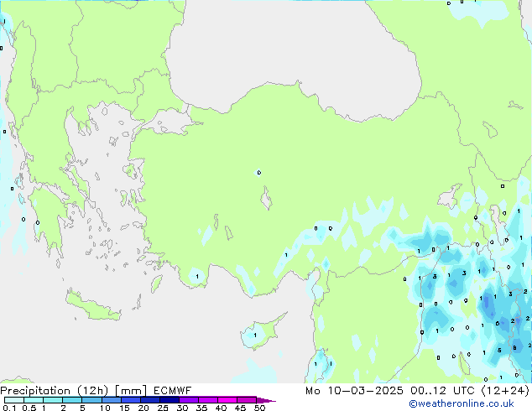The width and height of the screenshot is (532, 411).
Task: Click the "30" legend scale label
Action: [x=182, y=408]
